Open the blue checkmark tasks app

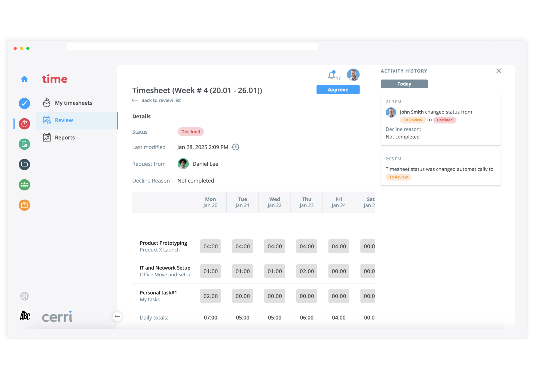[x=24, y=103]
